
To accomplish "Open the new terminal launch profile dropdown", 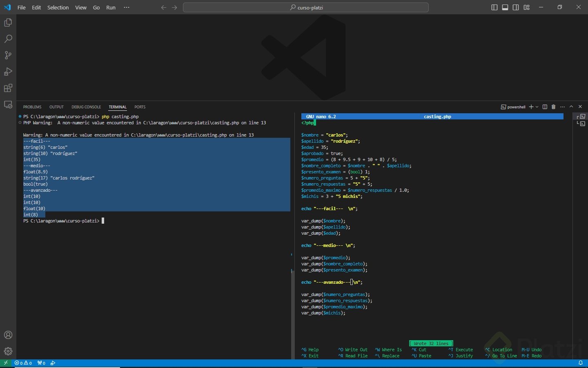I will click(537, 107).
